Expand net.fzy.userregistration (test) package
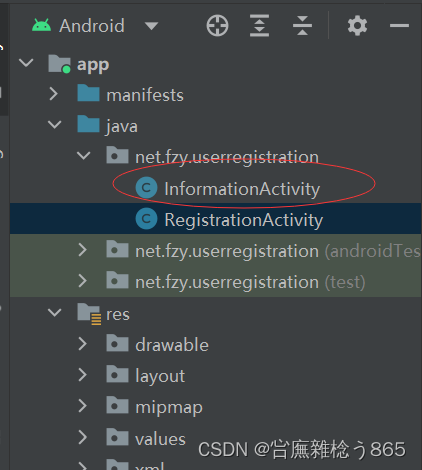The image size is (422, 470). pyautogui.click(x=82, y=281)
